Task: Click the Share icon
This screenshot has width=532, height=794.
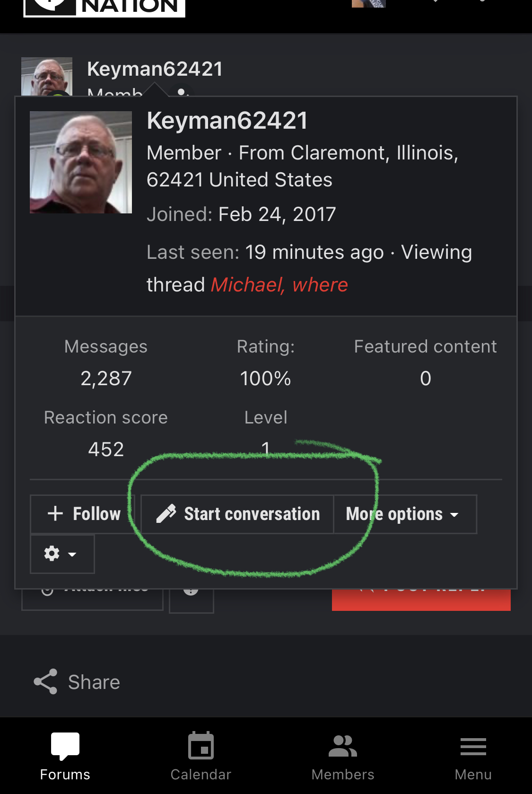Action: (45, 682)
